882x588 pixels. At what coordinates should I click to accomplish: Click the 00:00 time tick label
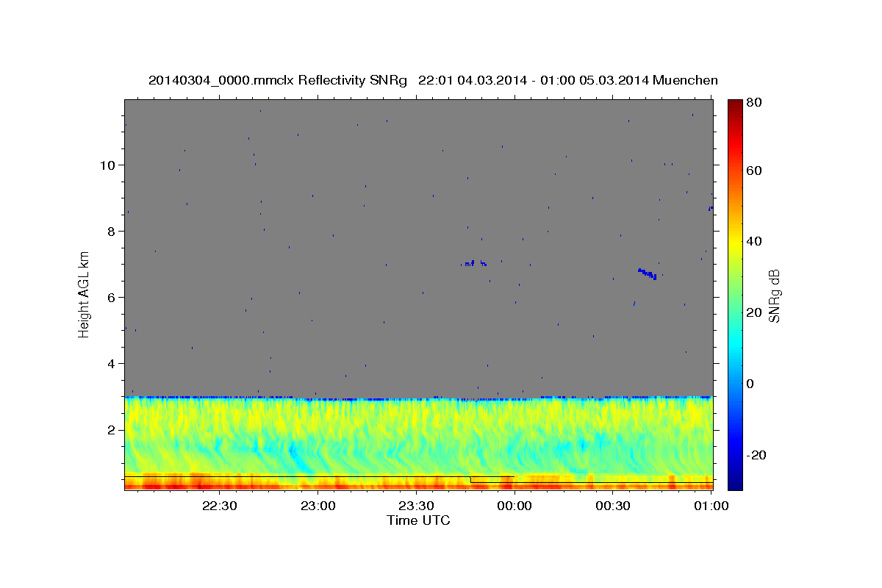click(x=514, y=506)
